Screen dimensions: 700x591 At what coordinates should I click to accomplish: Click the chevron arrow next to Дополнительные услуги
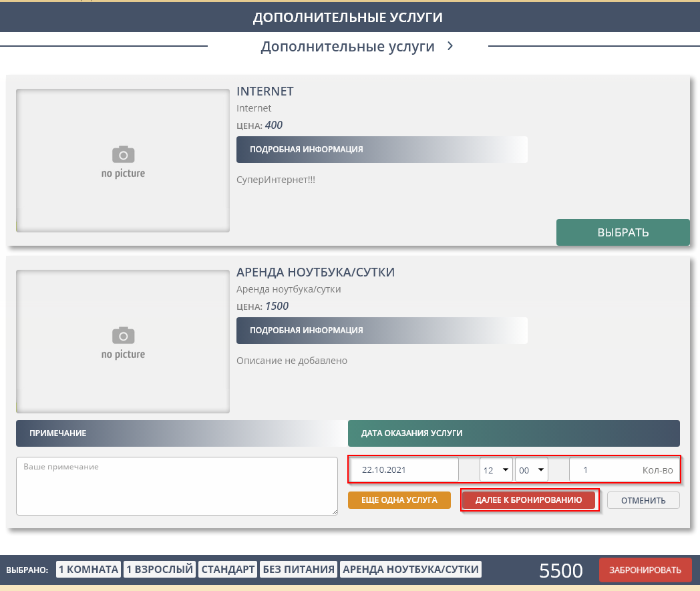point(450,46)
